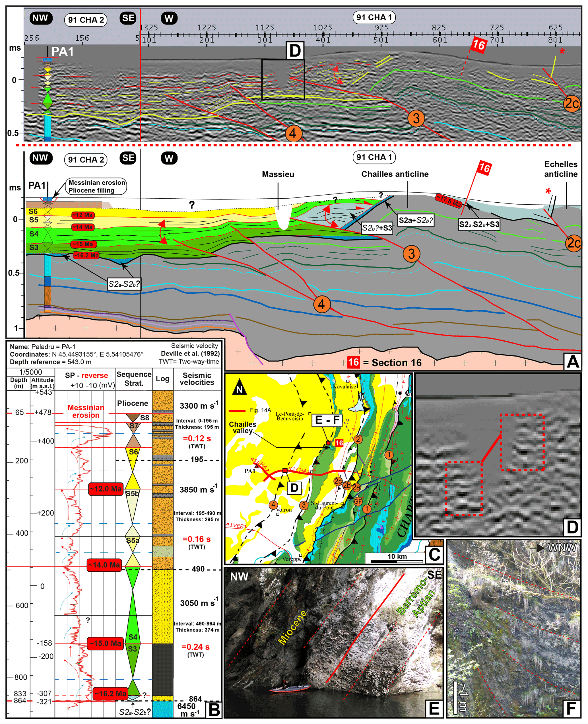Click the 91 CHA 1 label above seismic
588x724 pixels.
(374, 17)
